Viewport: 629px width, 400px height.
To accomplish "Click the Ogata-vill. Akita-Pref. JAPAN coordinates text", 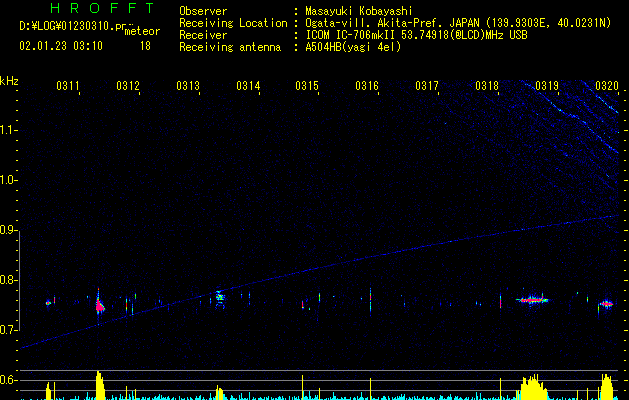I will [x=458, y=23].
